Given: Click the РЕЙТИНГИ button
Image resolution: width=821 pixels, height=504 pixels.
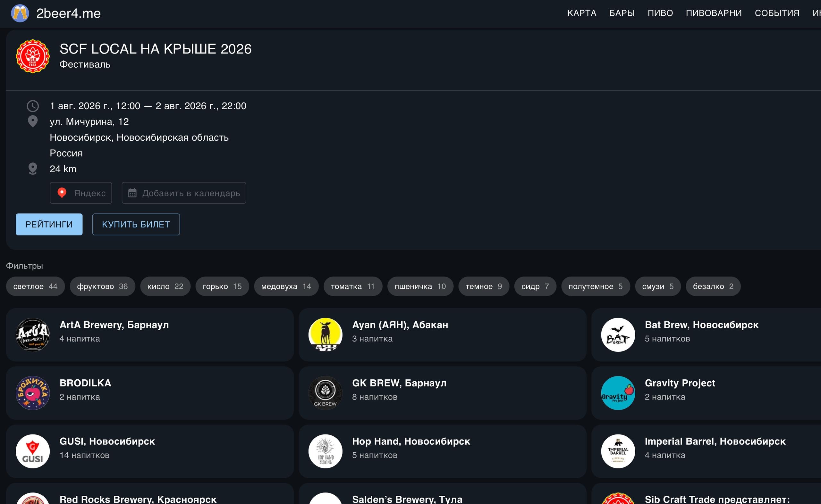Looking at the screenshot, I should (49, 224).
